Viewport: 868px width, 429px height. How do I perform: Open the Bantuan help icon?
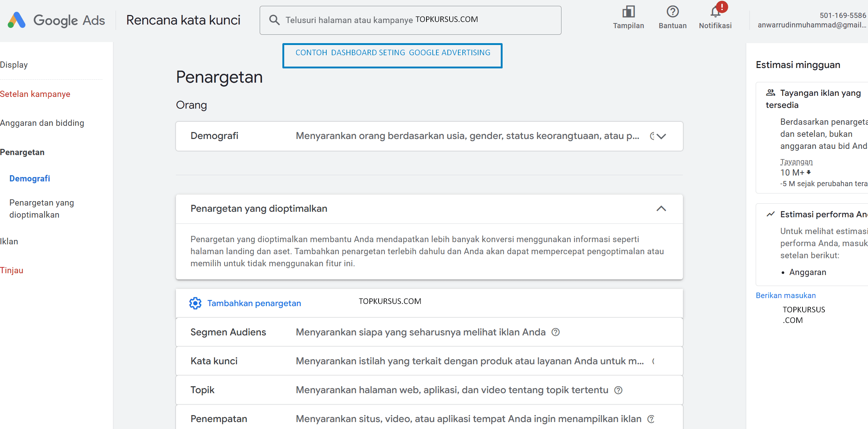click(672, 12)
